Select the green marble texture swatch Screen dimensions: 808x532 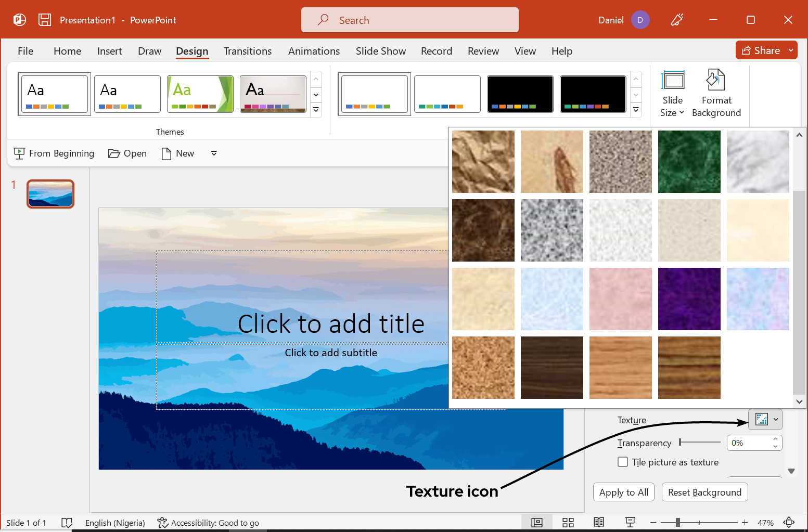[x=689, y=161]
